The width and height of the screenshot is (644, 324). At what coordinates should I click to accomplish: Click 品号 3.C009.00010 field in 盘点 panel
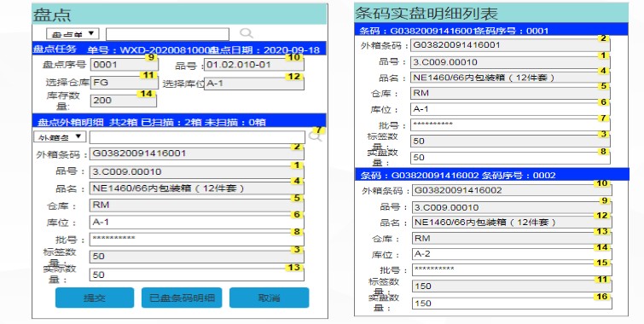(197, 172)
